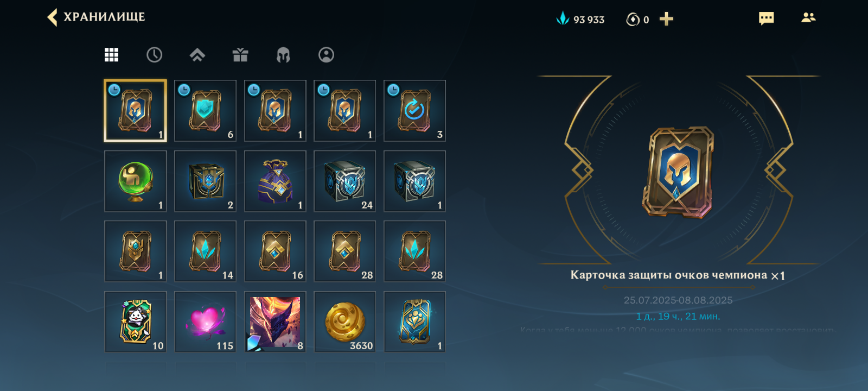
Task: Switch to the upgrade arrows filter tab
Action: [x=197, y=55]
